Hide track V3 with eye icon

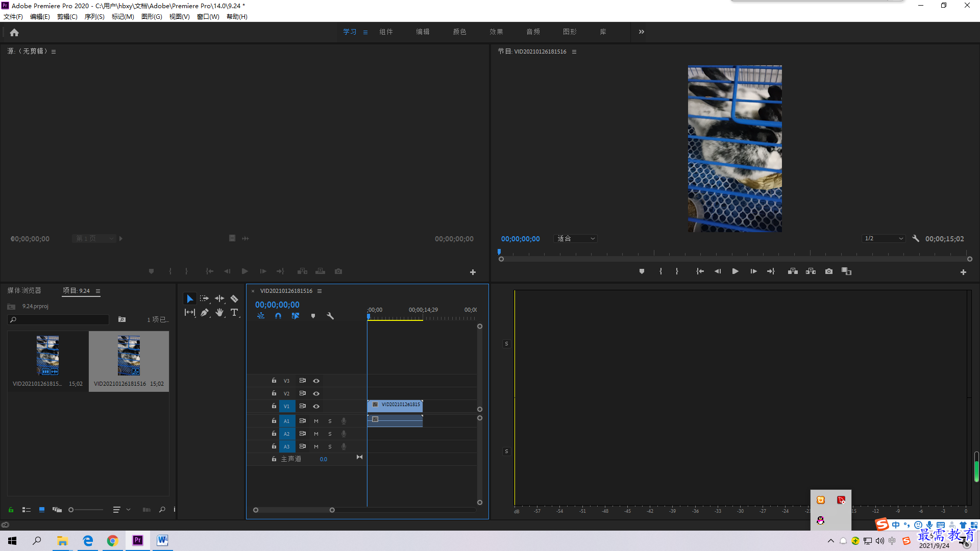click(316, 381)
